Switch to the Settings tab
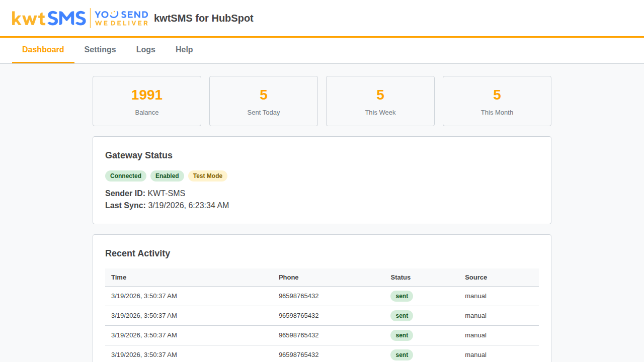 click(x=100, y=50)
